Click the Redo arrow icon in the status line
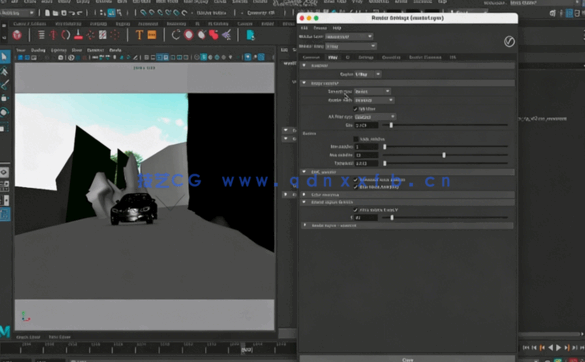The image size is (585, 362). pos(79,13)
